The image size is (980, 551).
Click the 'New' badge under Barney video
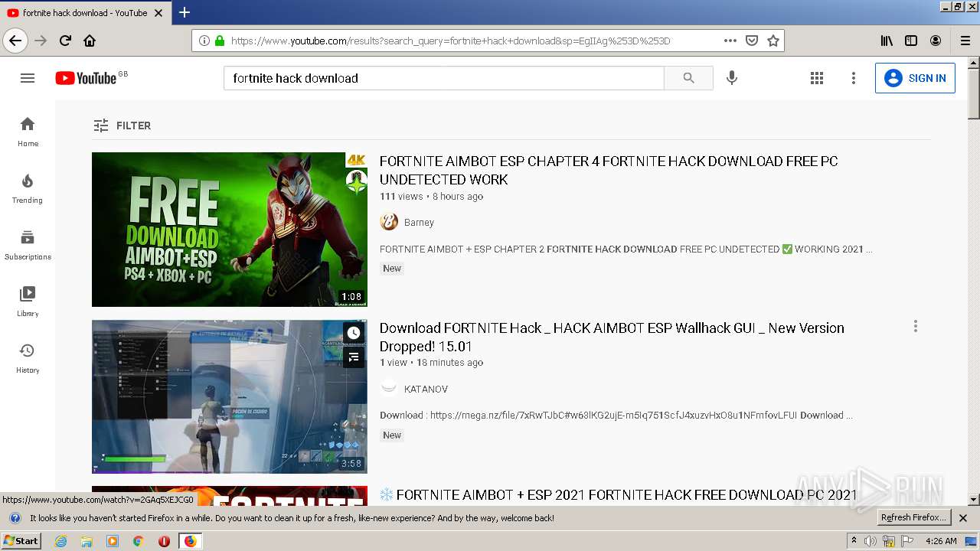pos(392,269)
